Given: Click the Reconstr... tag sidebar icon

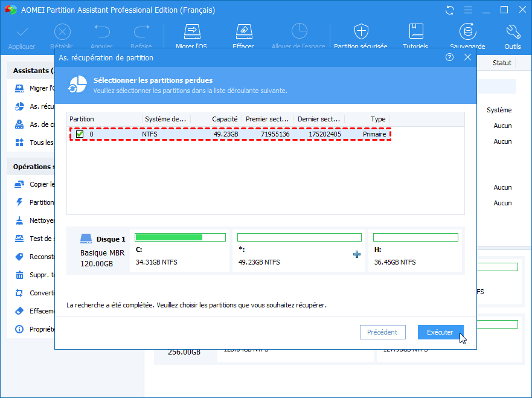Looking at the screenshot, I should [19, 257].
